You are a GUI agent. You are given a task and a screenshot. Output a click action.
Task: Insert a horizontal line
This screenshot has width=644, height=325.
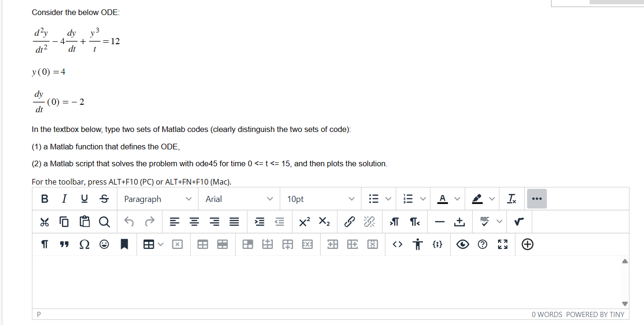pyautogui.click(x=439, y=222)
